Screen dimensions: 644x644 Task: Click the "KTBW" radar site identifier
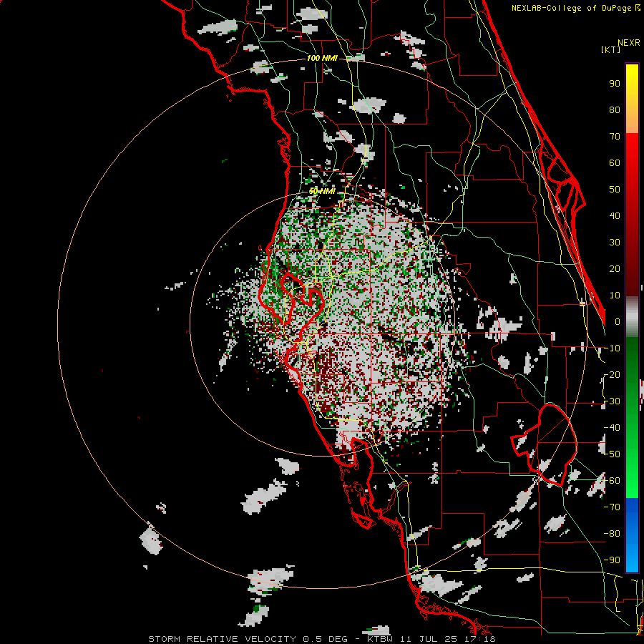point(381,639)
